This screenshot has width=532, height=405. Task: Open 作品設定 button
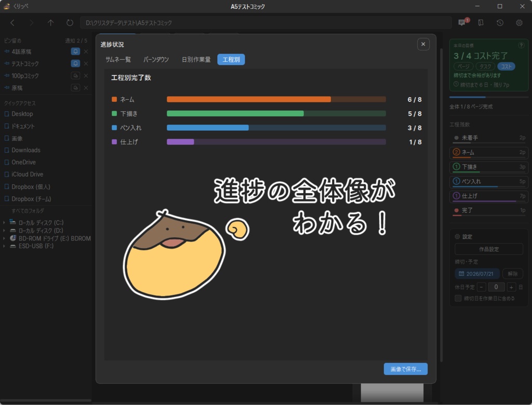[488, 249]
